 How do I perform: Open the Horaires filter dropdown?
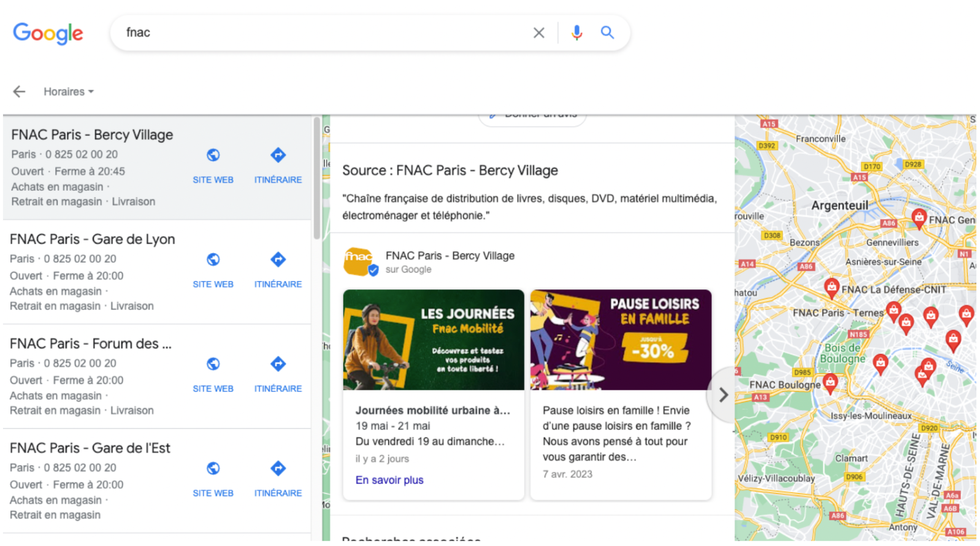[68, 91]
